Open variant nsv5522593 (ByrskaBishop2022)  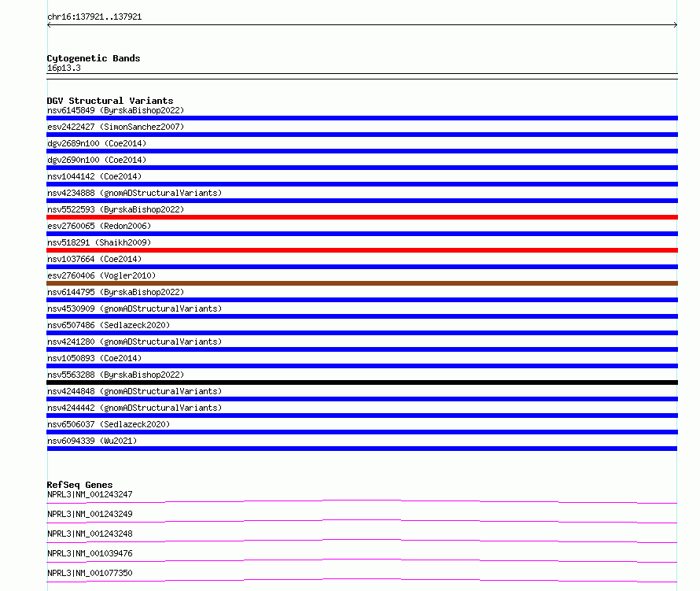[116, 209]
